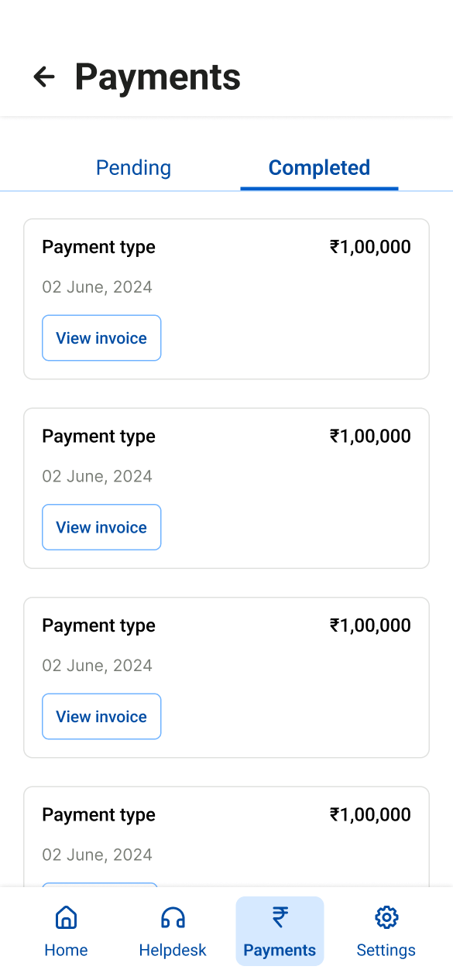Open the first payment card's amount
The image size is (453, 980).
click(x=370, y=247)
